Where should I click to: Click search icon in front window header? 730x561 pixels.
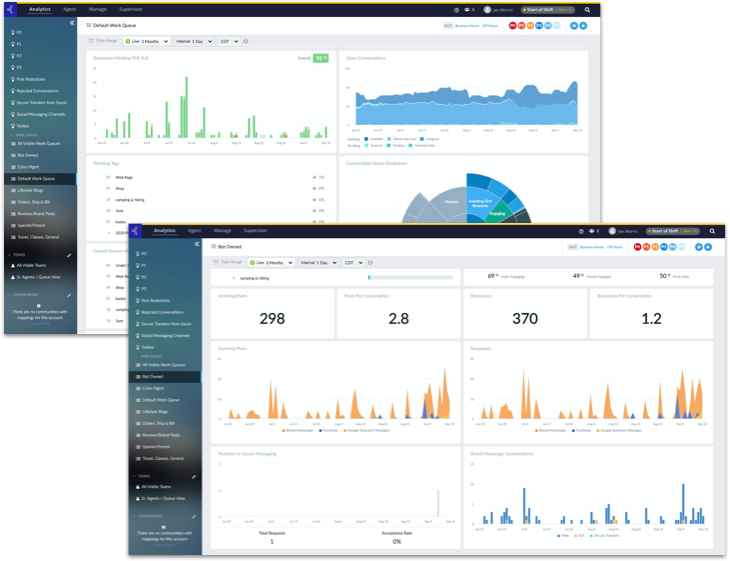pos(712,231)
